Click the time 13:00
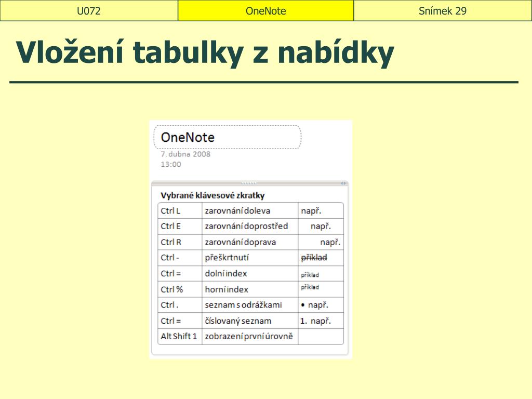532x399 pixels. [x=170, y=165]
